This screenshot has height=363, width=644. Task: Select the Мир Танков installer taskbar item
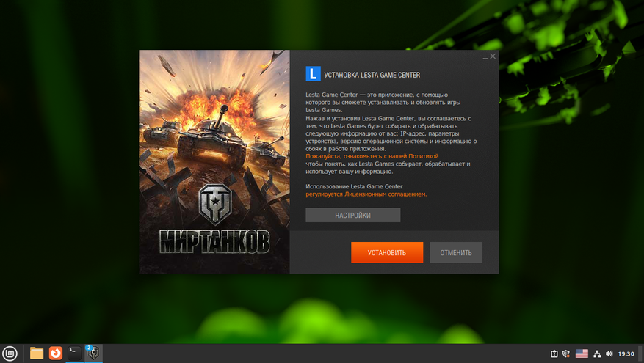(93, 353)
